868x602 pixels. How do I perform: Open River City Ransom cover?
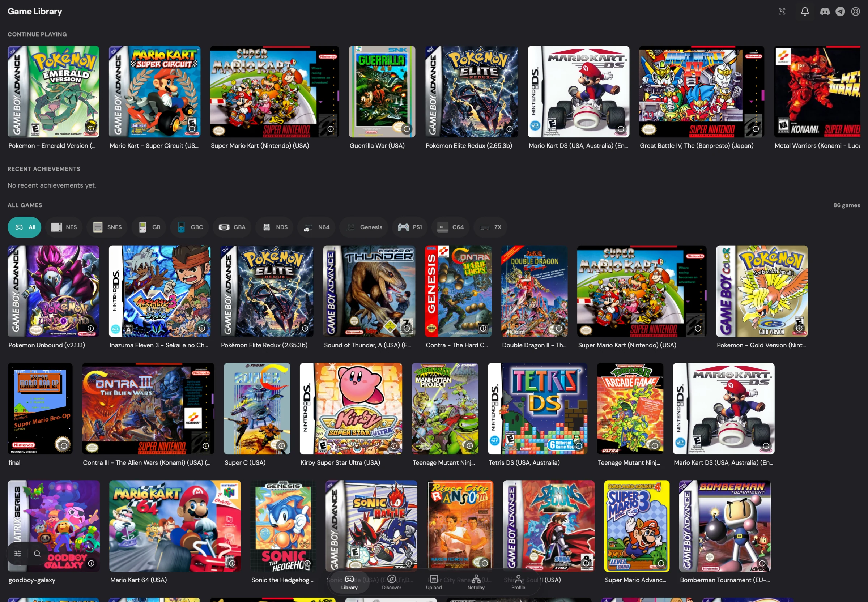(x=460, y=526)
